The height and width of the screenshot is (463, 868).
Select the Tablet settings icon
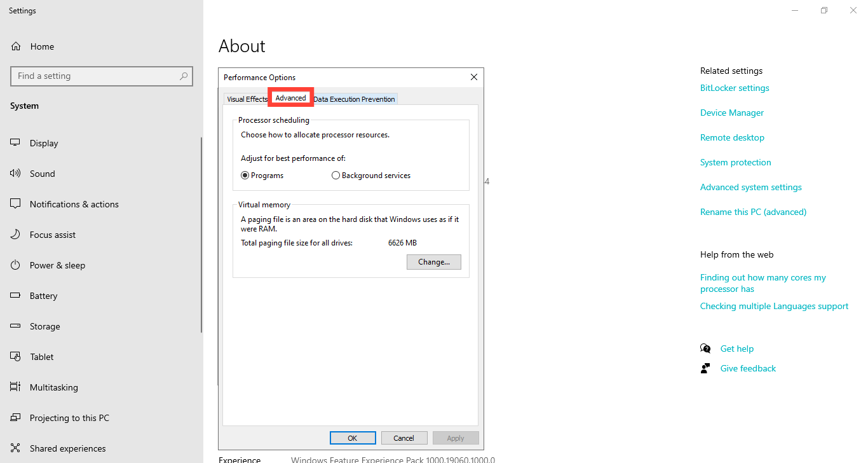click(x=14, y=356)
